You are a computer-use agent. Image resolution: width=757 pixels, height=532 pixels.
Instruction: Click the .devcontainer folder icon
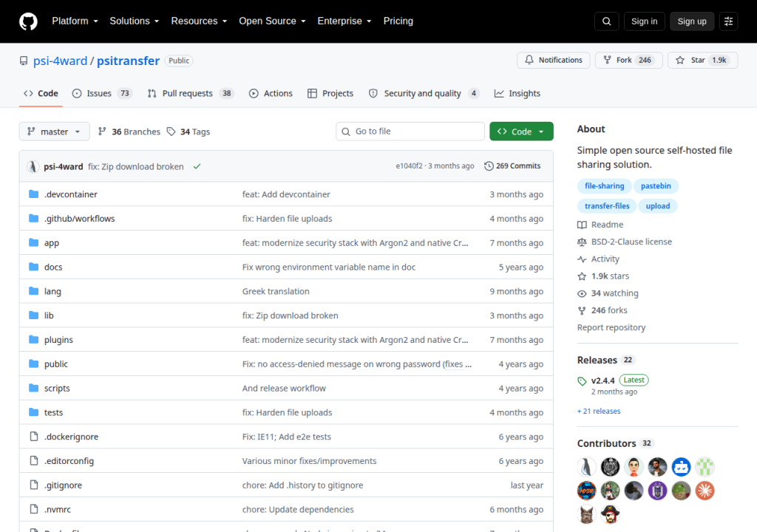(33, 194)
